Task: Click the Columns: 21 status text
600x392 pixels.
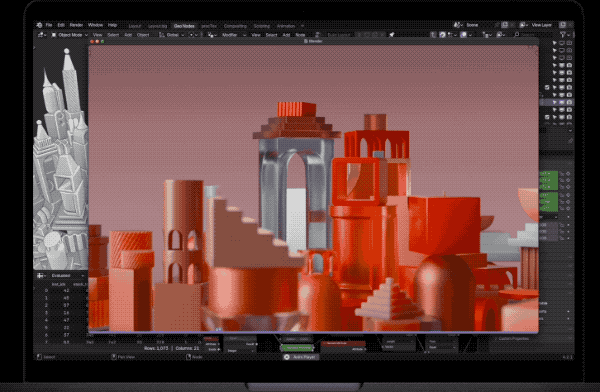Action: 188,348
